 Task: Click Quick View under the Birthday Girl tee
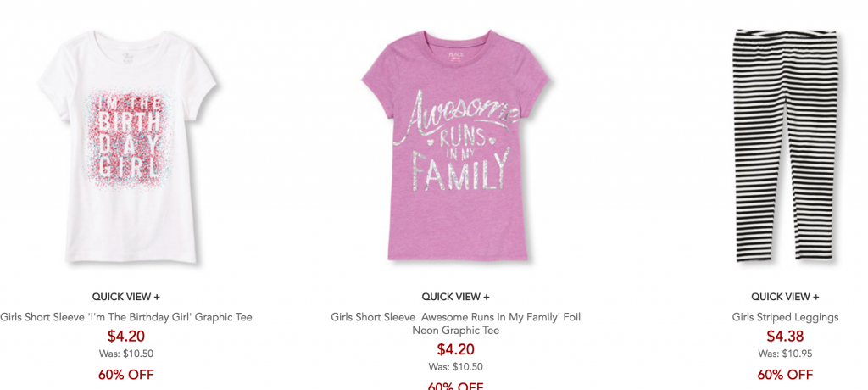126,297
